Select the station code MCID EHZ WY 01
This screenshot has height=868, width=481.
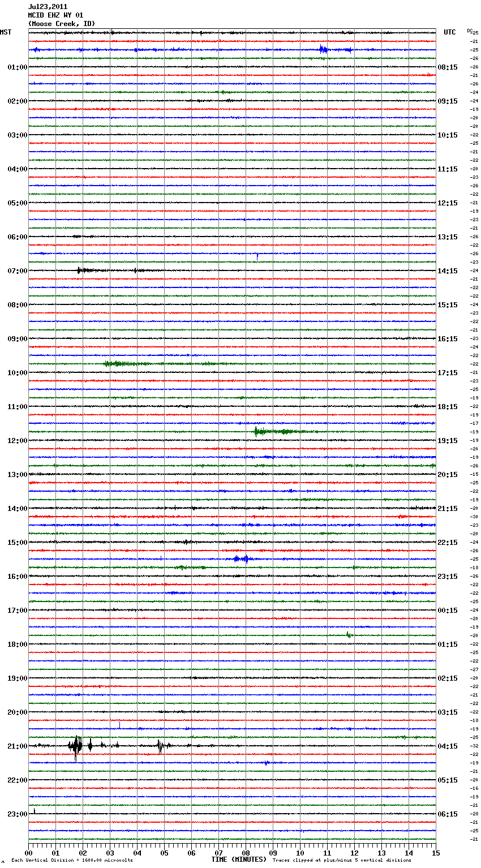click(x=55, y=15)
